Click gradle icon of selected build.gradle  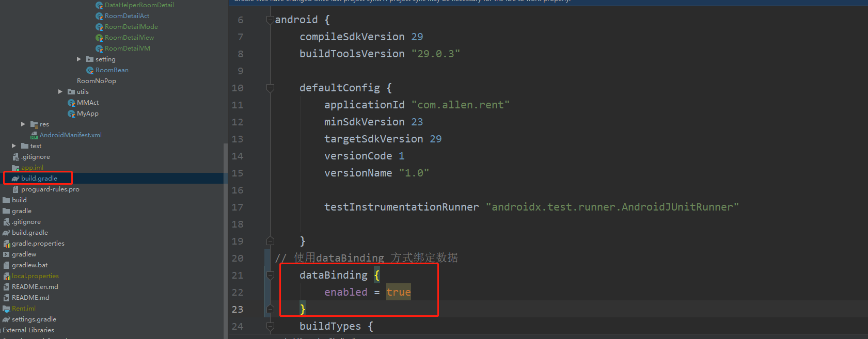click(x=15, y=179)
